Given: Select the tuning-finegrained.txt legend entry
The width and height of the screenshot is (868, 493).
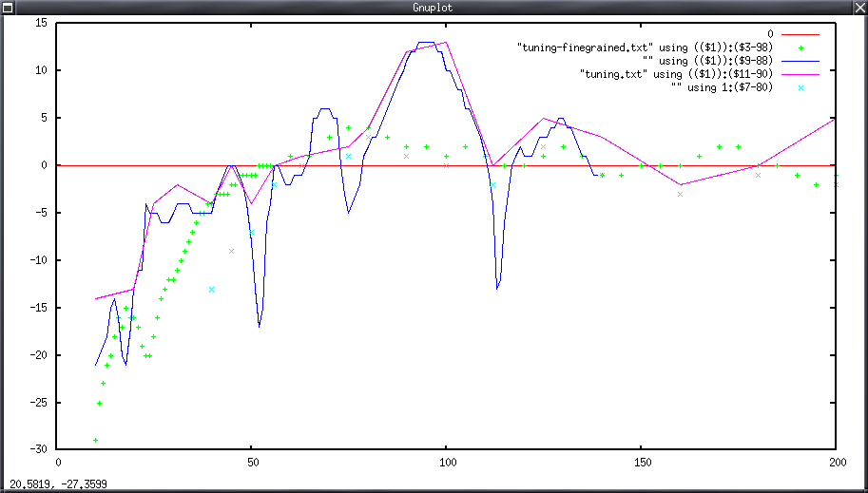Looking at the screenshot, I should click(x=645, y=47).
